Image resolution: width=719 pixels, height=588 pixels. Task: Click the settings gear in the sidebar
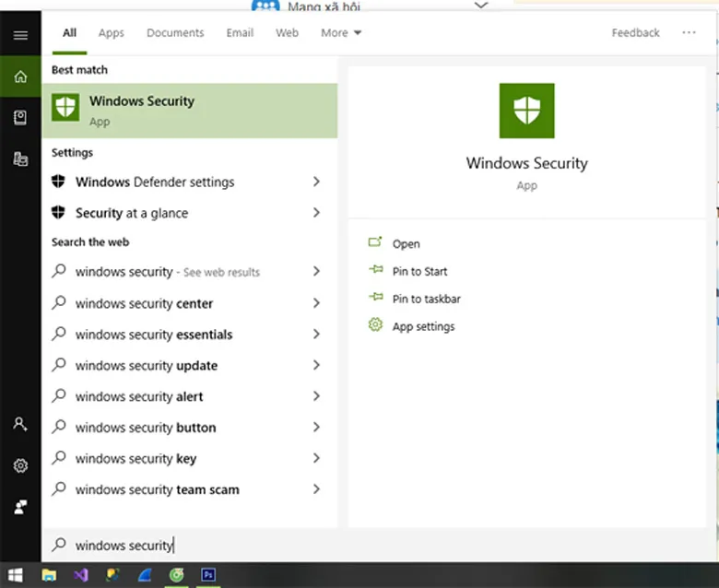20,466
